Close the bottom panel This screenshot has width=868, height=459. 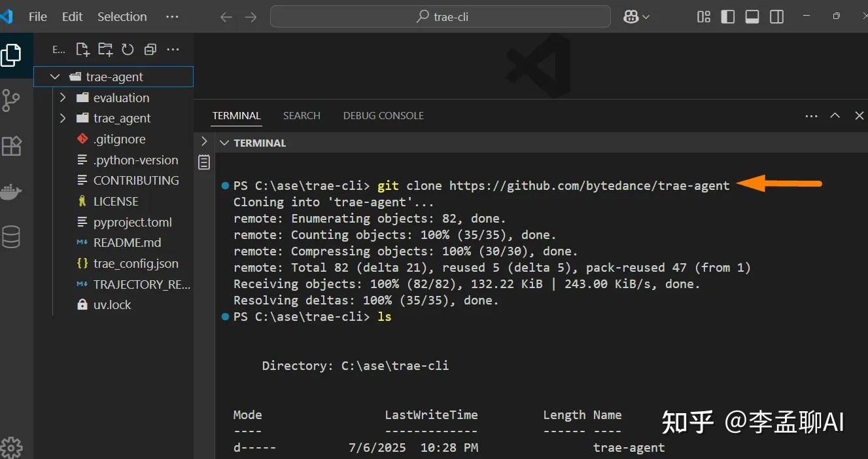(859, 116)
